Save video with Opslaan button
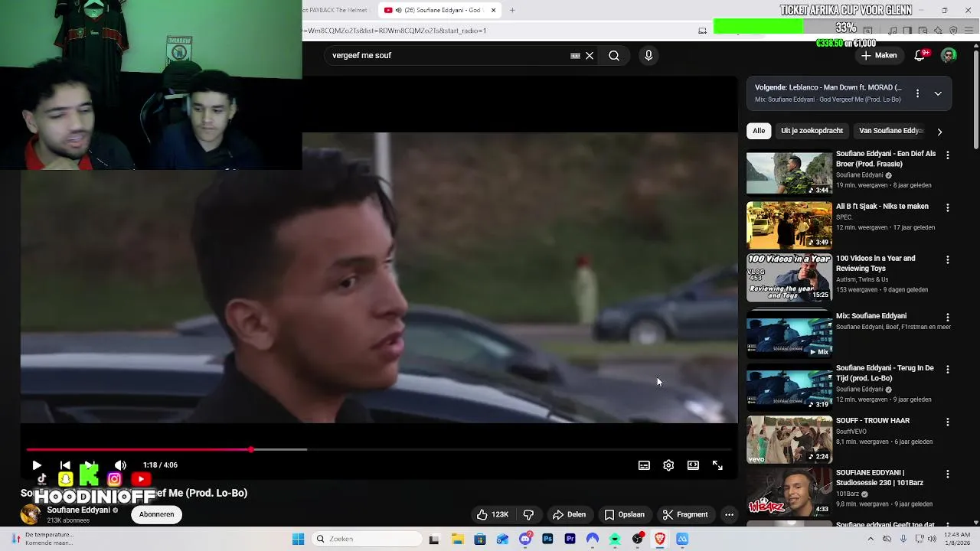 click(624, 514)
